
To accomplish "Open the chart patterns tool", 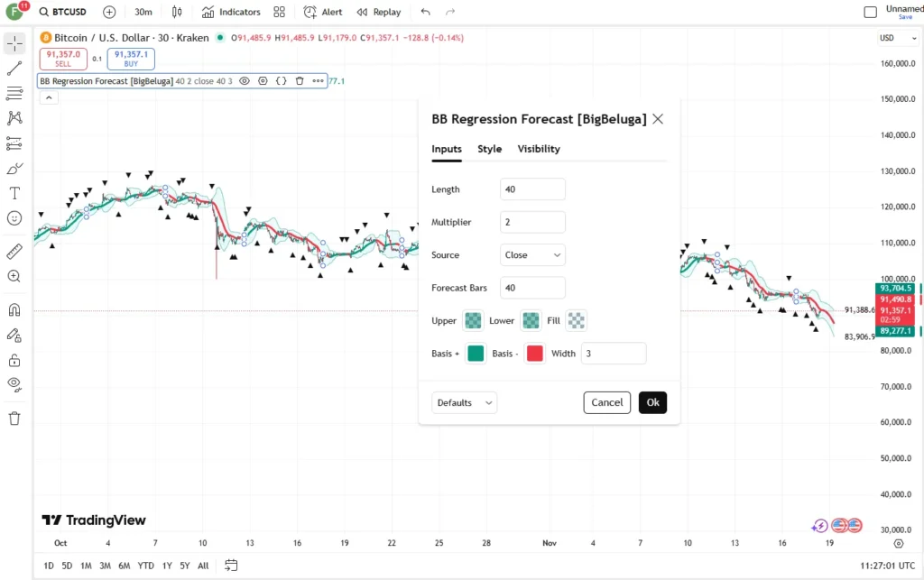I will point(14,118).
